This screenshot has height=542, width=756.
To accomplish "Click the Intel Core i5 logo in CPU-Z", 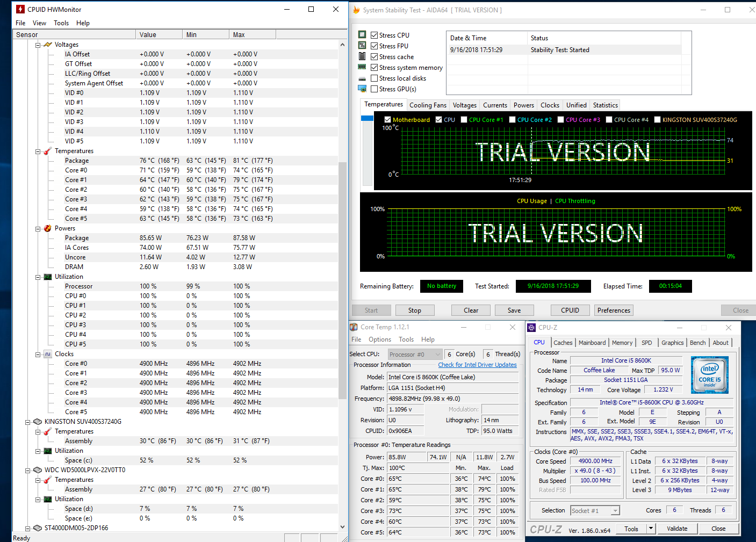I will (709, 374).
